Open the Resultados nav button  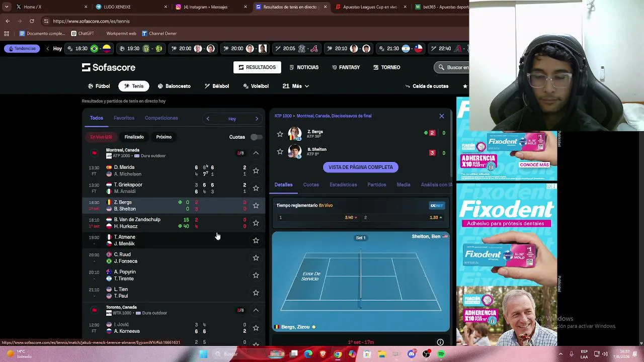point(257,67)
